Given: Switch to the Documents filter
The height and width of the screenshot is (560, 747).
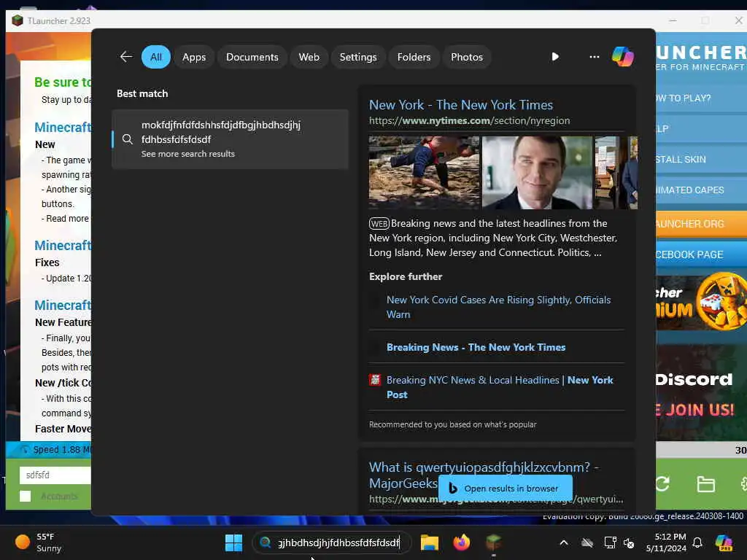Looking at the screenshot, I should click(252, 57).
